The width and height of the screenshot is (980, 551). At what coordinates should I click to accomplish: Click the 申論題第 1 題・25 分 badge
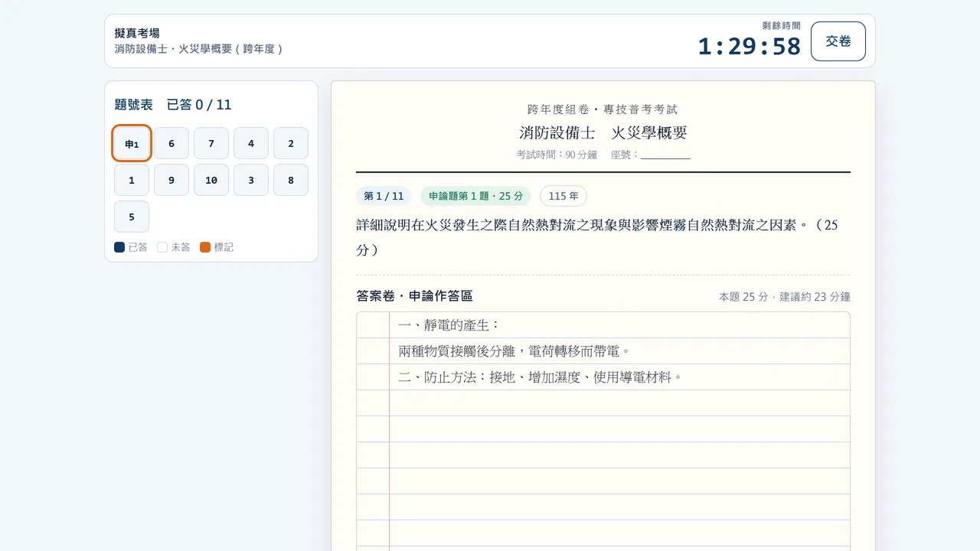pyautogui.click(x=475, y=196)
